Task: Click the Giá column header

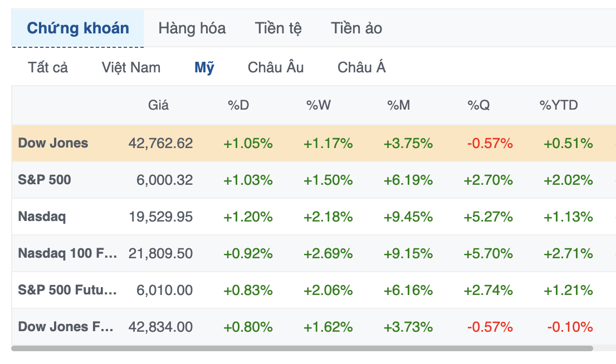Action: pos(158,105)
